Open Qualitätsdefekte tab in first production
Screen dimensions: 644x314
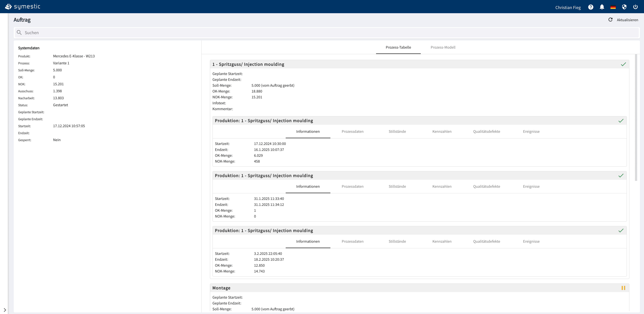pos(486,131)
